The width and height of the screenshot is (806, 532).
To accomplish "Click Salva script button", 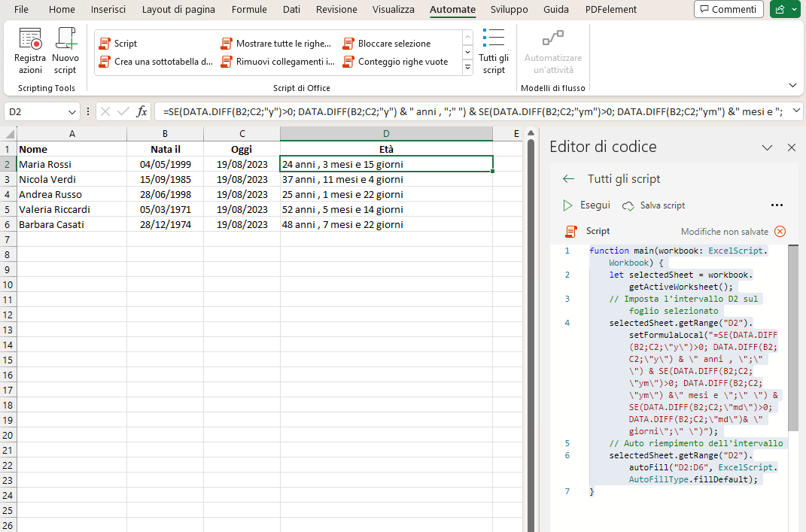I will pyautogui.click(x=653, y=205).
